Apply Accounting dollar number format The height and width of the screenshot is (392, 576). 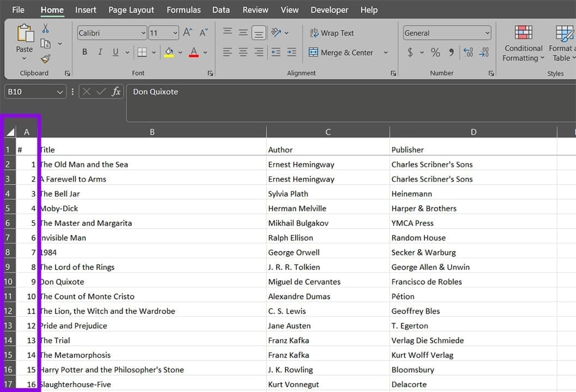410,52
